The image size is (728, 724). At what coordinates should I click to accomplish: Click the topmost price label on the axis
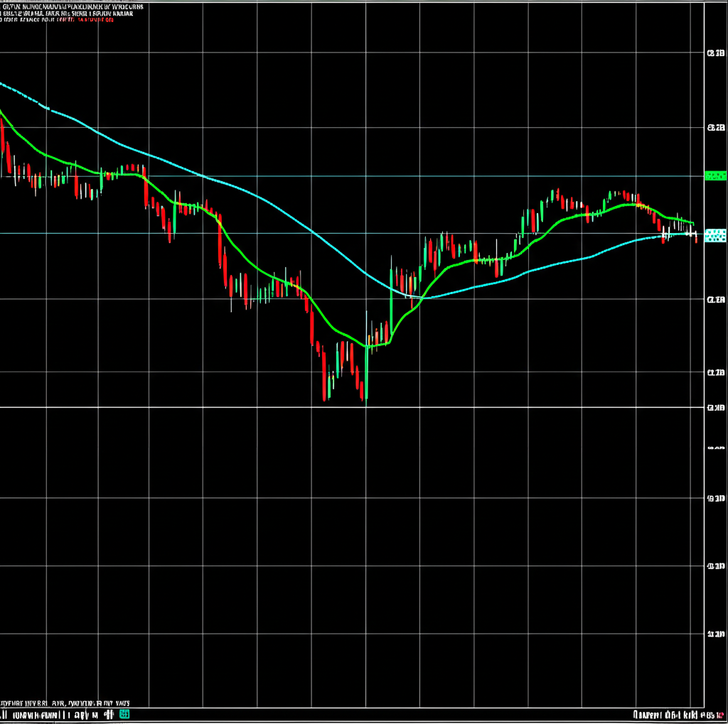coord(714,53)
